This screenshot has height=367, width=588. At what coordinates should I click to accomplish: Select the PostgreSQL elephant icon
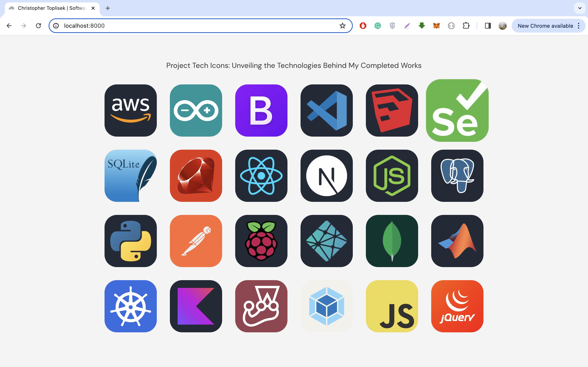[457, 176]
